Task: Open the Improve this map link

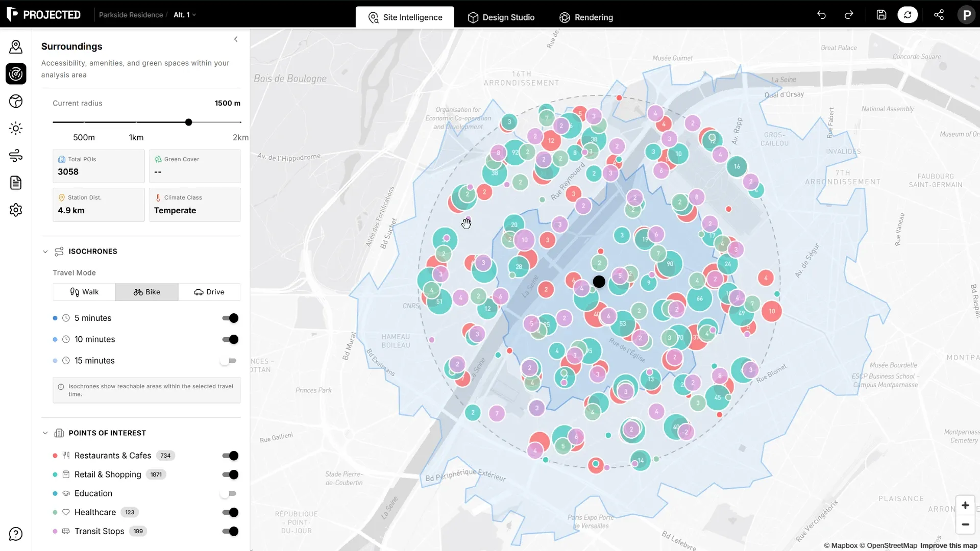Action: [x=948, y=545]
